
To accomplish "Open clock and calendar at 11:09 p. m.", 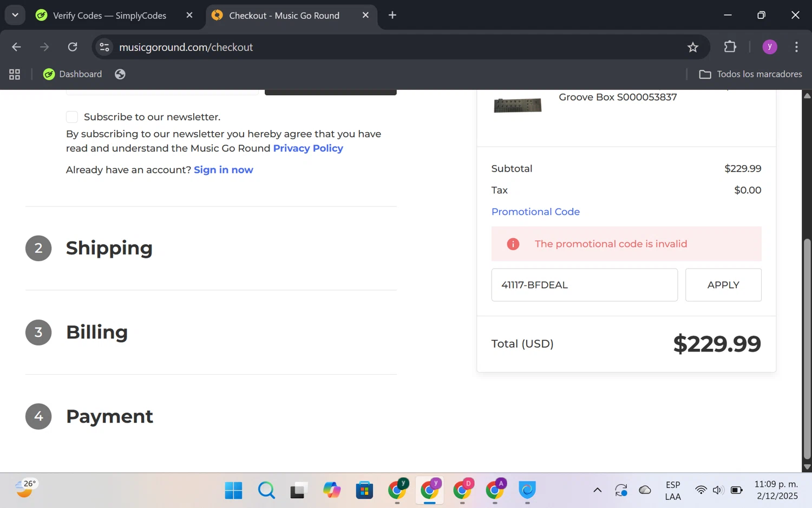I will click(x=776, y=490).
